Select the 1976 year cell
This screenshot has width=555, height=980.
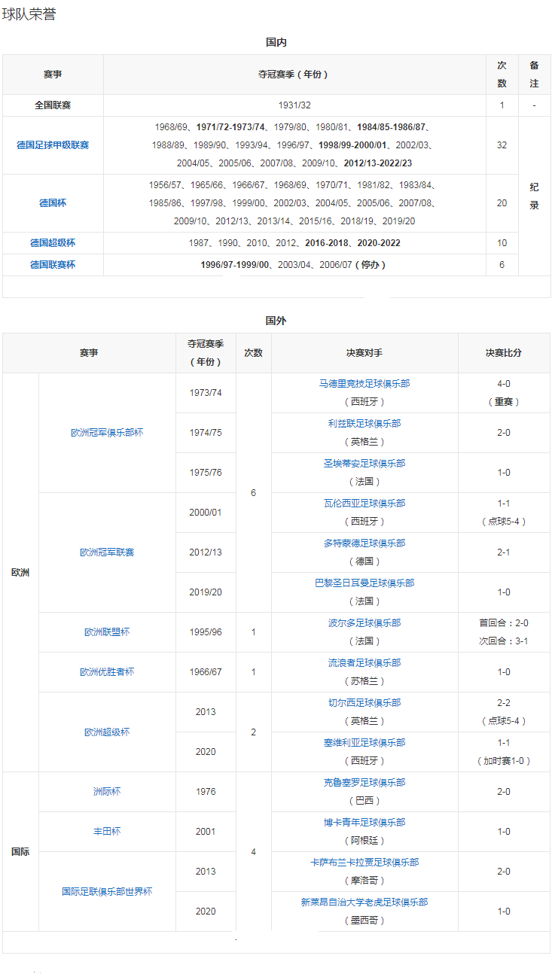click(x=206, y=792)
